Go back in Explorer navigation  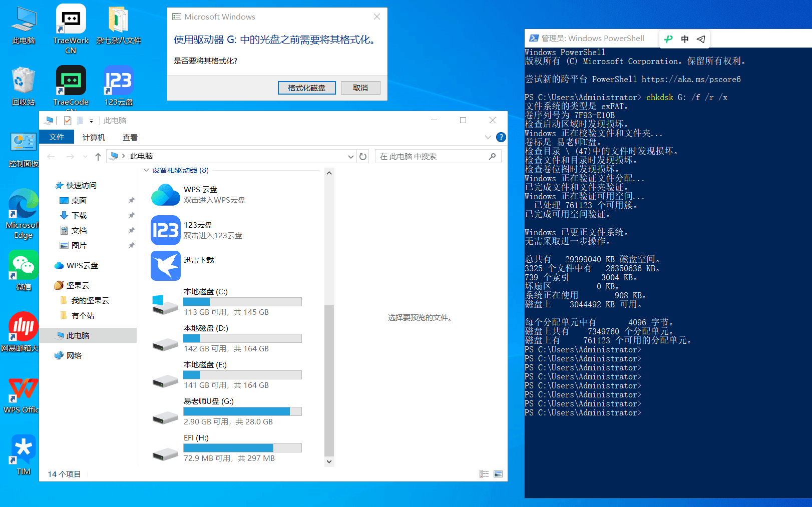pyautogui.click(x=51, y=157)
